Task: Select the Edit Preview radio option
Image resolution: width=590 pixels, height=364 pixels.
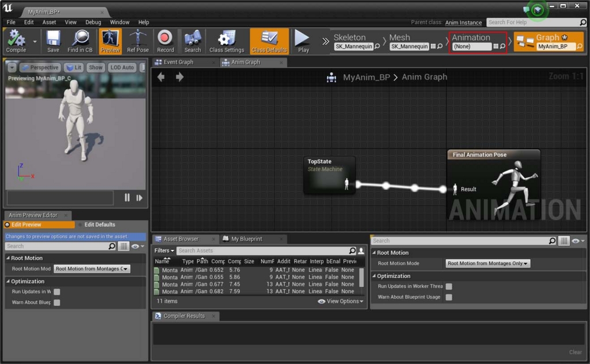Action: [40, 225]
